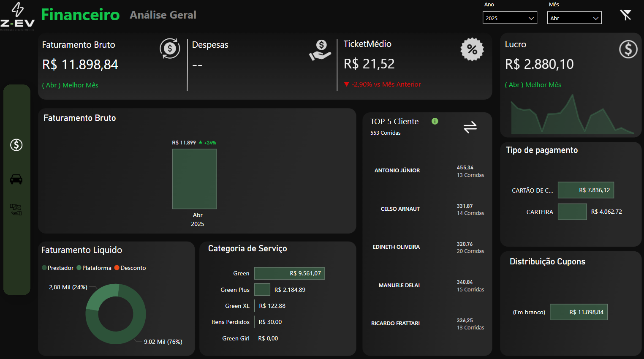Open the car rides sidebar icon

point(16,179)
